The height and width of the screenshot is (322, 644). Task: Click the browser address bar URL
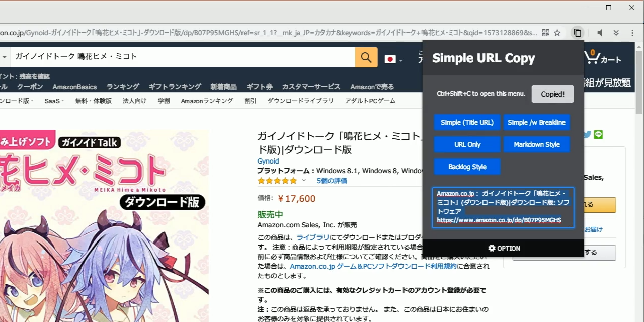pos(268,33)
